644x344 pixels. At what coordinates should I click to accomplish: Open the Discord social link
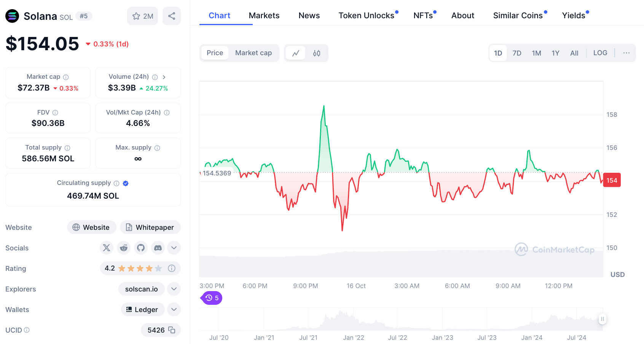point(158,248)
